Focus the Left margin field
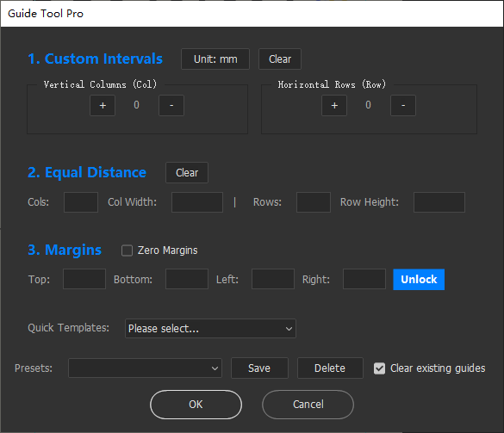Image resolution: width=504 pixels, height=433 pixels. point(273,279)
